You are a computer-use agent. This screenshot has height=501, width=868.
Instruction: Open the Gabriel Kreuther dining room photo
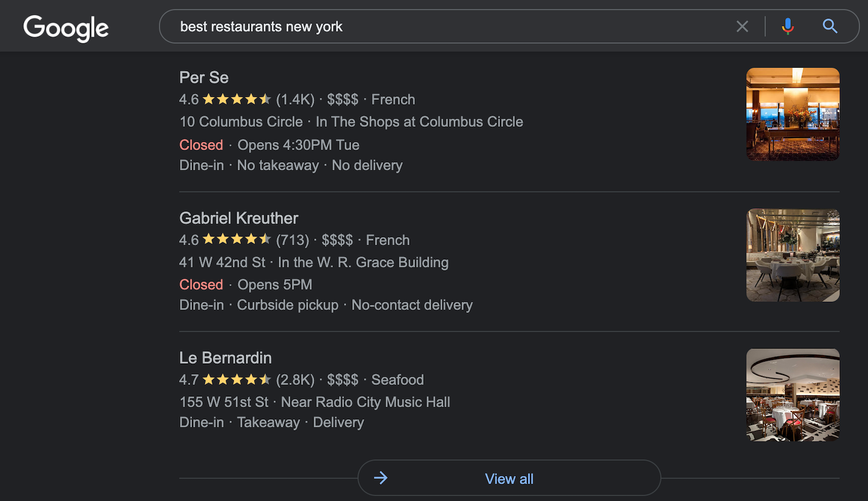click(793, 255)
